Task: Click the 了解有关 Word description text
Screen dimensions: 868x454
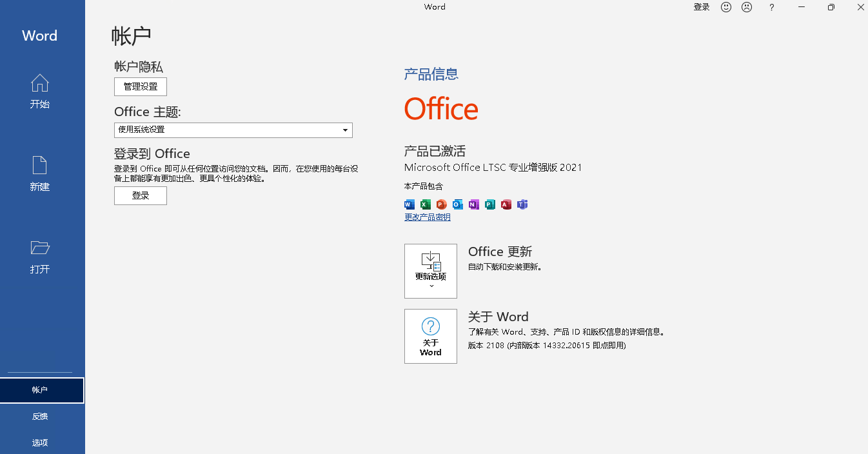Action: click(x=566, y=332)
